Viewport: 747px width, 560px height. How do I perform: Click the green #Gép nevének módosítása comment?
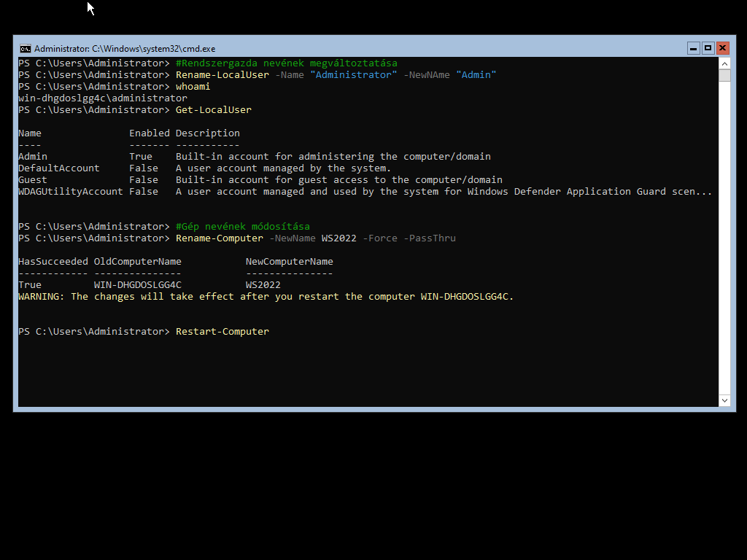click(x=243, y=227)
